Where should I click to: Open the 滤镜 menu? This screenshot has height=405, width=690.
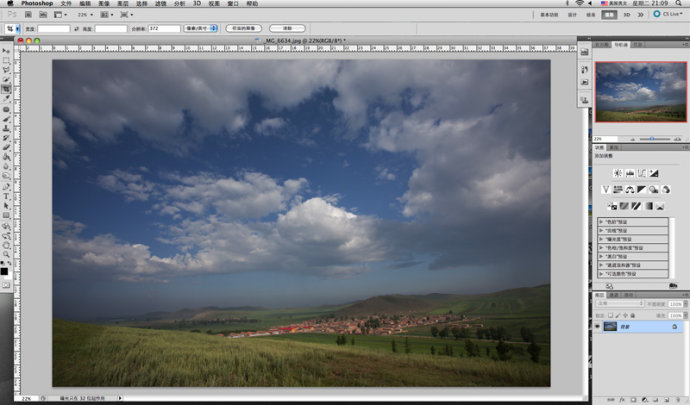[x=161, y=4]
